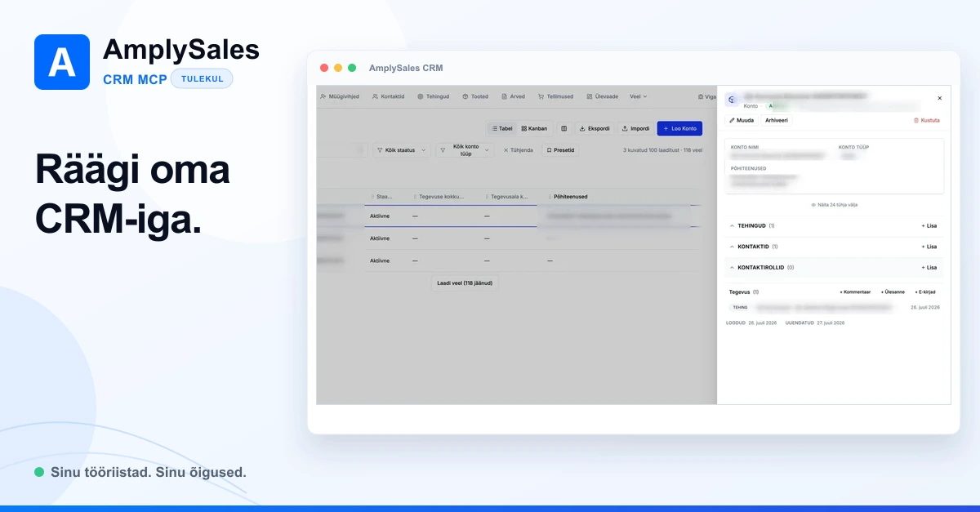Switch to Kanban view

coord(534,128)
